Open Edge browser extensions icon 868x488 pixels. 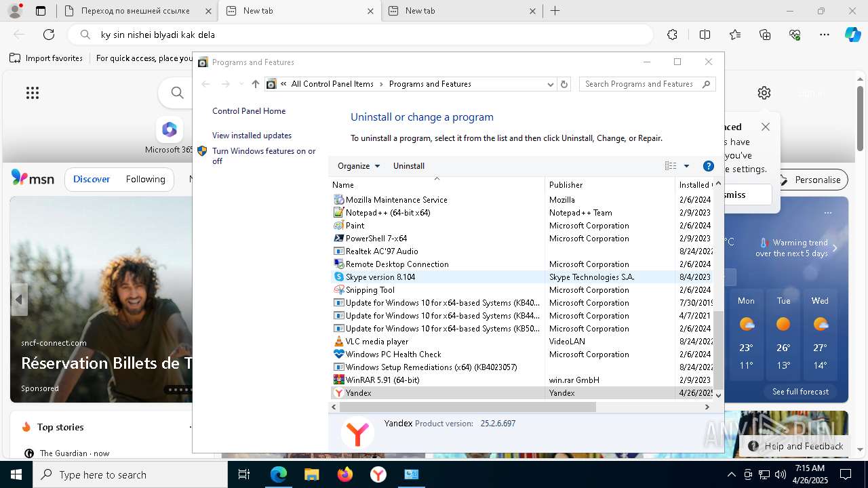click(672, 35)
